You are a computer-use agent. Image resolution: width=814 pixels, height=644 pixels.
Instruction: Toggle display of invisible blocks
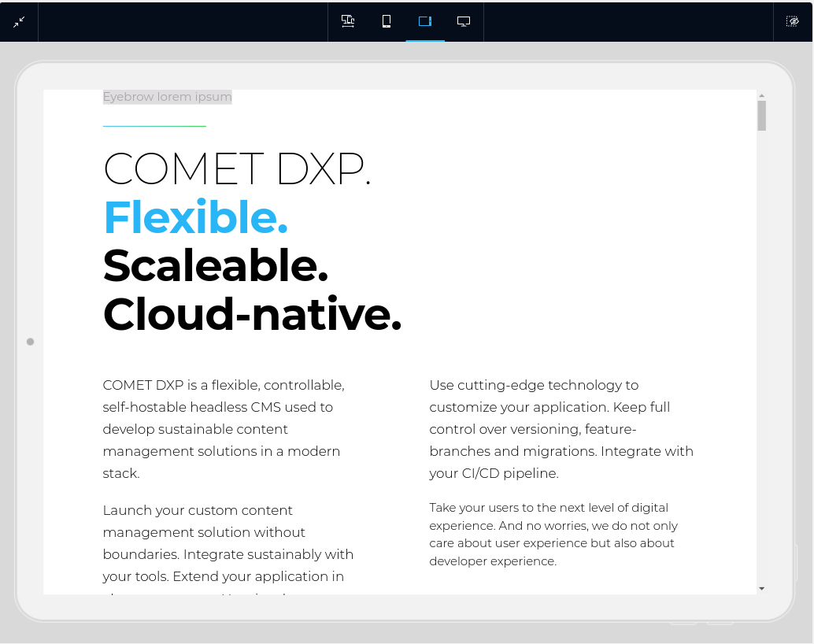click(792, 20)
